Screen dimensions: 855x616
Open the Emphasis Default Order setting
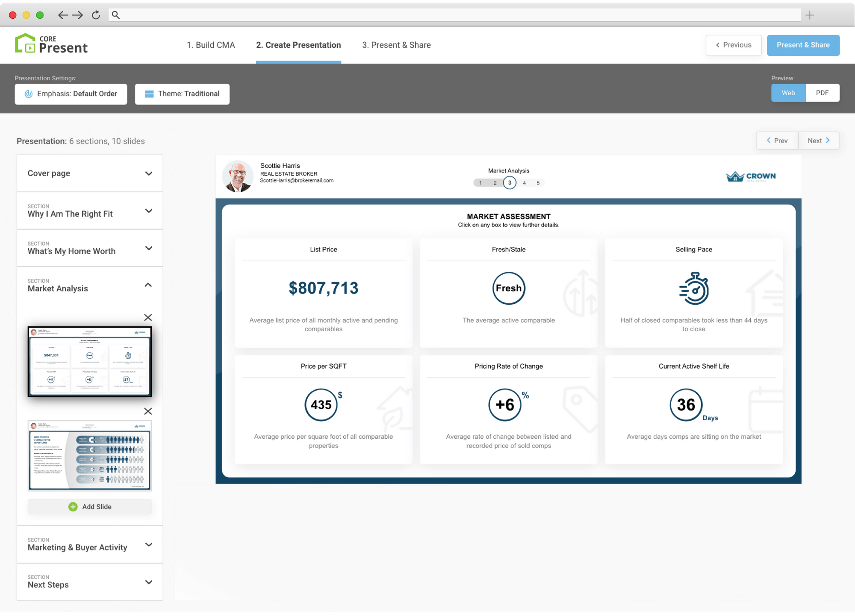pos(71,94)
